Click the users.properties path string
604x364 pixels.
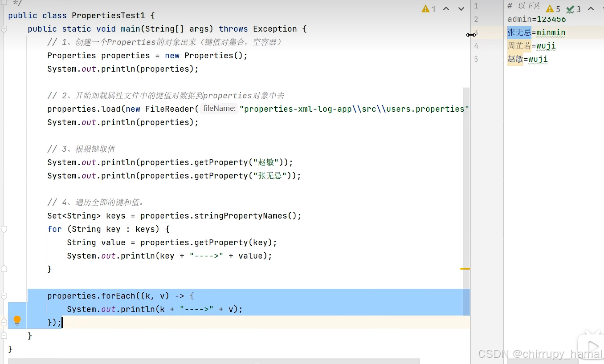click(x=355, y=109)
